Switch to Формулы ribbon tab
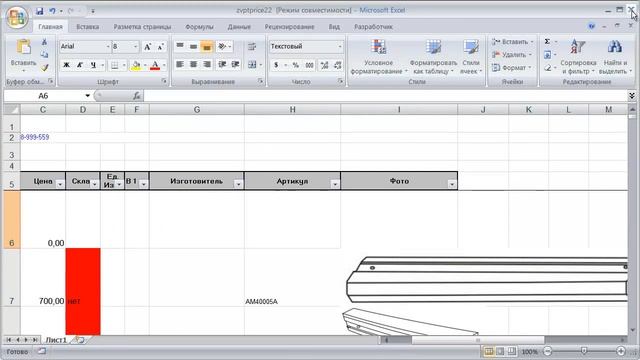 tap(199, 27)
